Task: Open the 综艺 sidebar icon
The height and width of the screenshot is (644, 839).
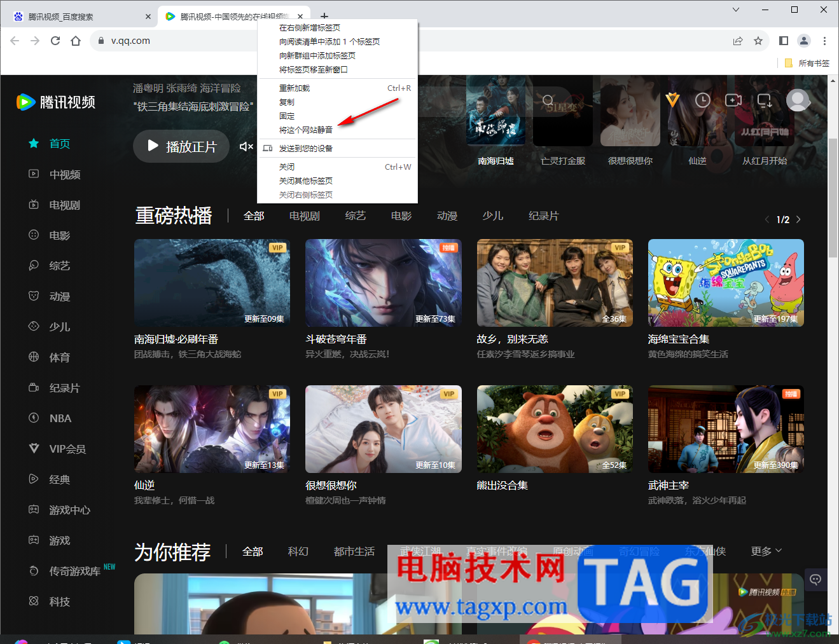Action: pos(34,266)
